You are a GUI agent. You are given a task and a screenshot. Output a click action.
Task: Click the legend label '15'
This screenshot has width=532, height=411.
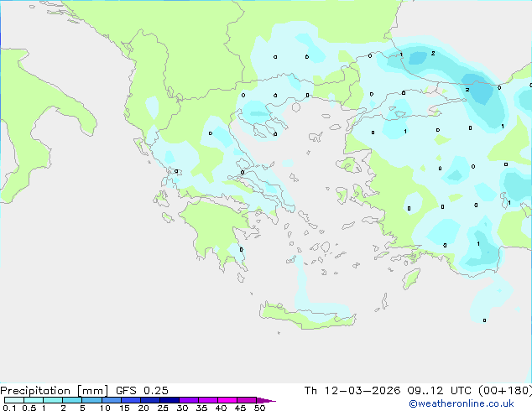[124, 408]
